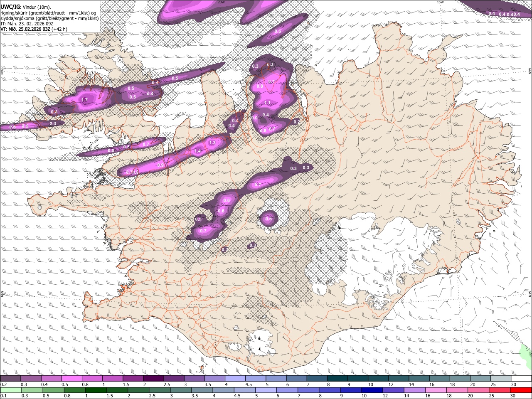The width and height of the screenshot is (532, 399).
Task: Select the swatch between 7 and 8 in the lower legend row
Action: click(308, 390)
